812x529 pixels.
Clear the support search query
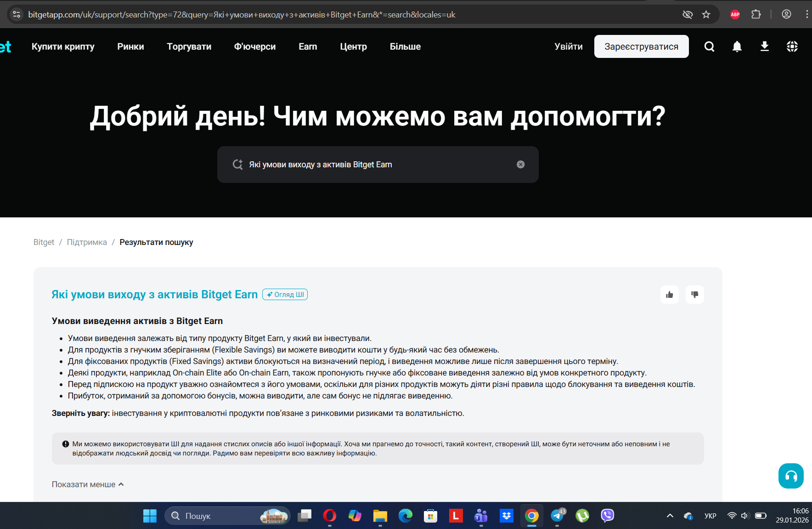[x=520, y=165]
